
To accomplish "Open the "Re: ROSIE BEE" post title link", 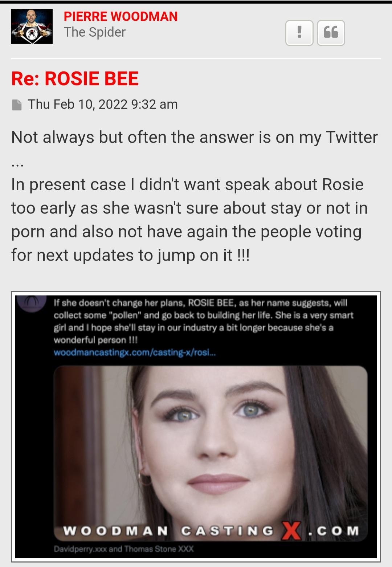I will coord(75,78).
